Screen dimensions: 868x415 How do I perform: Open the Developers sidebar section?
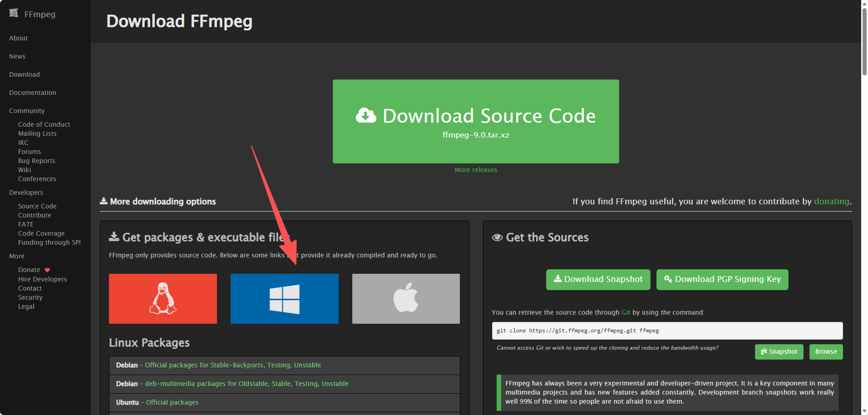[x=26, y=193]
